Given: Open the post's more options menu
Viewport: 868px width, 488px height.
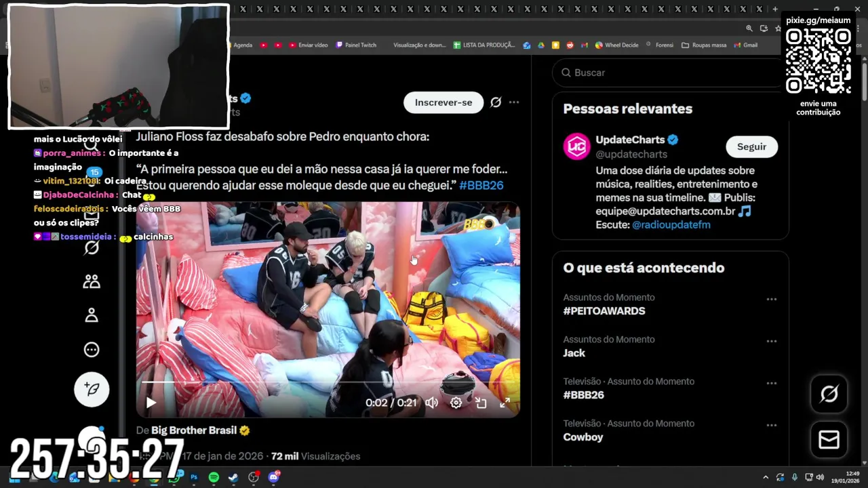Looking at the screenshot, I should tap(514, 102).
